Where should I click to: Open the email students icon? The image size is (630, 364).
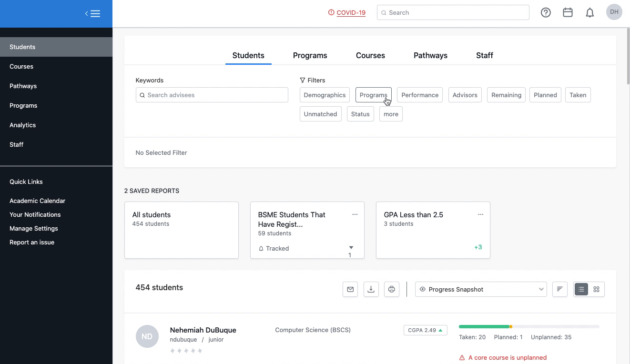(x=350, y=289)
